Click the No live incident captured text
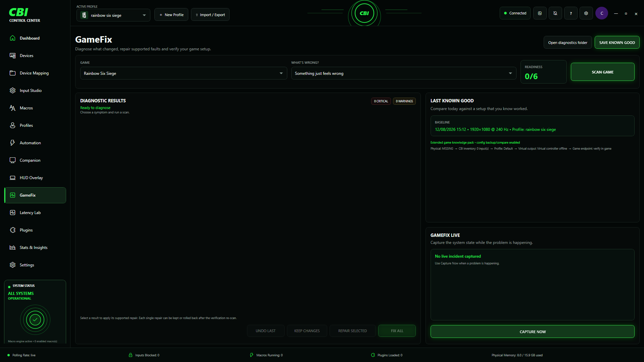Screen dimensions: 644x362 tap(458, 256)
